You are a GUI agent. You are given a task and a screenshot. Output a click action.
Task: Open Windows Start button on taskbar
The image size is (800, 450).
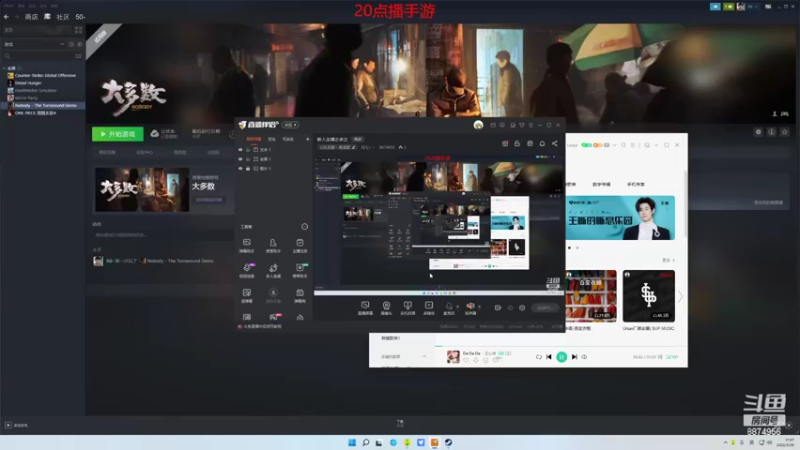pyautogui.click(x=352, y=442)
